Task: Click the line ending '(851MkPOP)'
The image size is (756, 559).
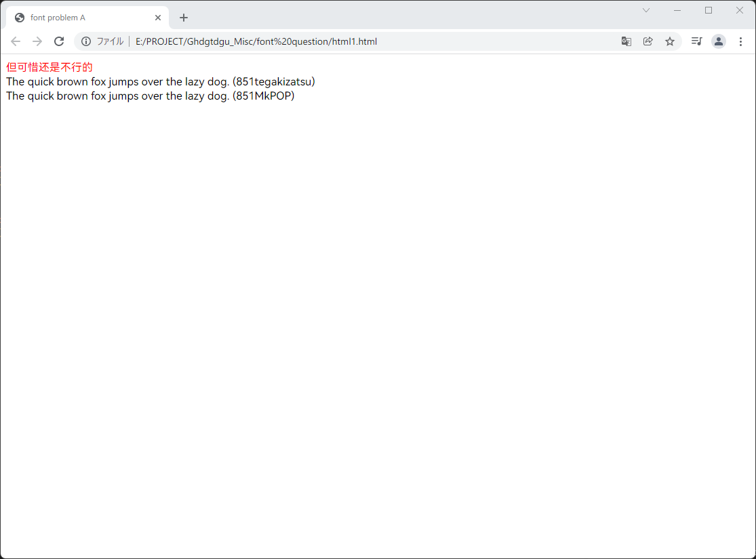Action: coord(150,96)
